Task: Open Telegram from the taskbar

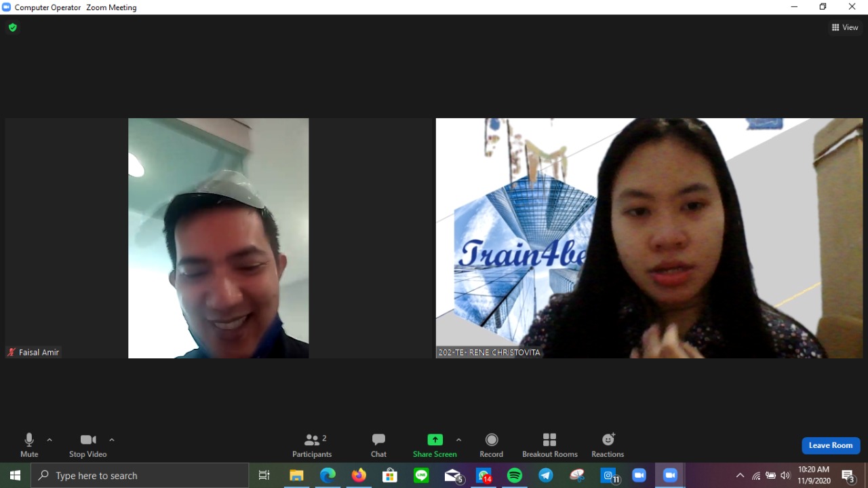Action: point(546,476)
